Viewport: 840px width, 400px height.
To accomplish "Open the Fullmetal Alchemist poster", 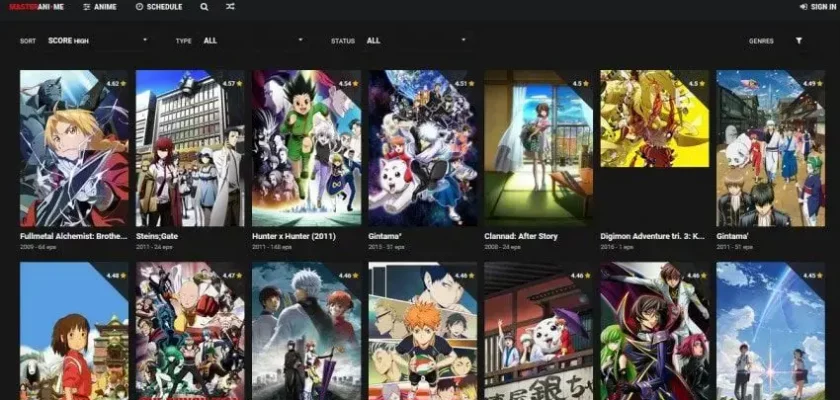I will tap(74, 148).
